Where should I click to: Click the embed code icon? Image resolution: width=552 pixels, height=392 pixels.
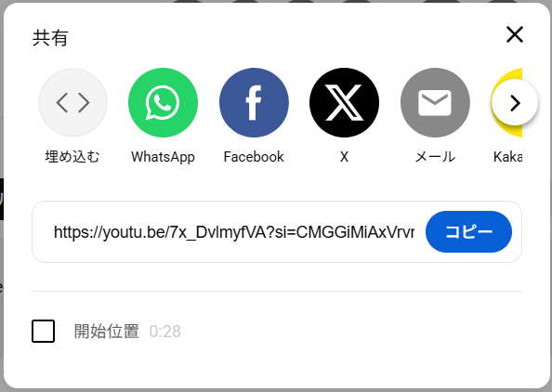click(x=72, y=103)
